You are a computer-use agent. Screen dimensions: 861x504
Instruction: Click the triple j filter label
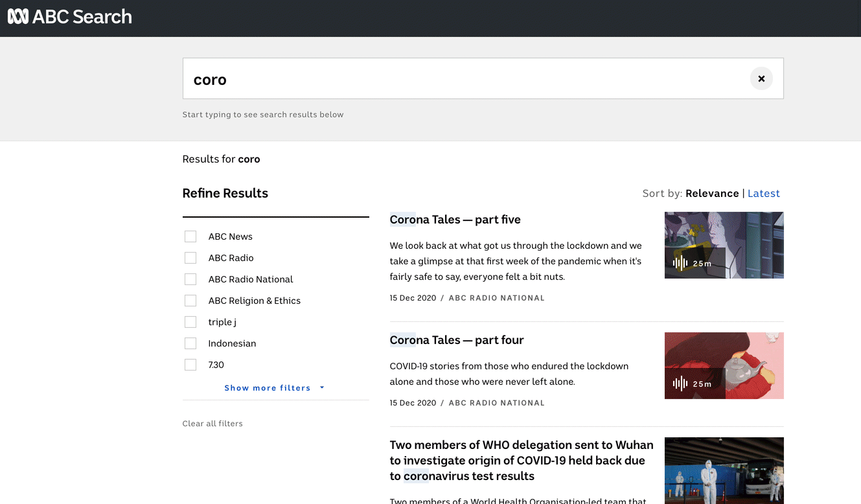pos(222,322)
